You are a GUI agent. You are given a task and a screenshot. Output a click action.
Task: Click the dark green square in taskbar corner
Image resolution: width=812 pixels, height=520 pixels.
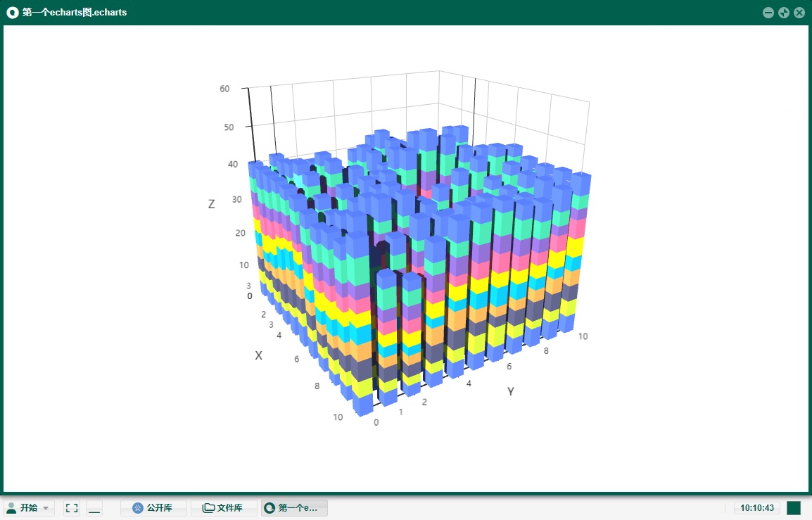pos(793,508)
